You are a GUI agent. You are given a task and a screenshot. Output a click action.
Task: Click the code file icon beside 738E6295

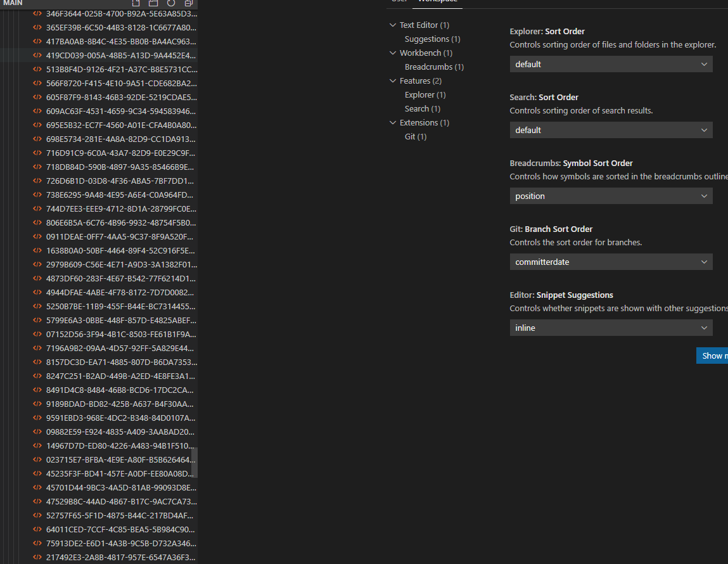[x=36, y=195]
